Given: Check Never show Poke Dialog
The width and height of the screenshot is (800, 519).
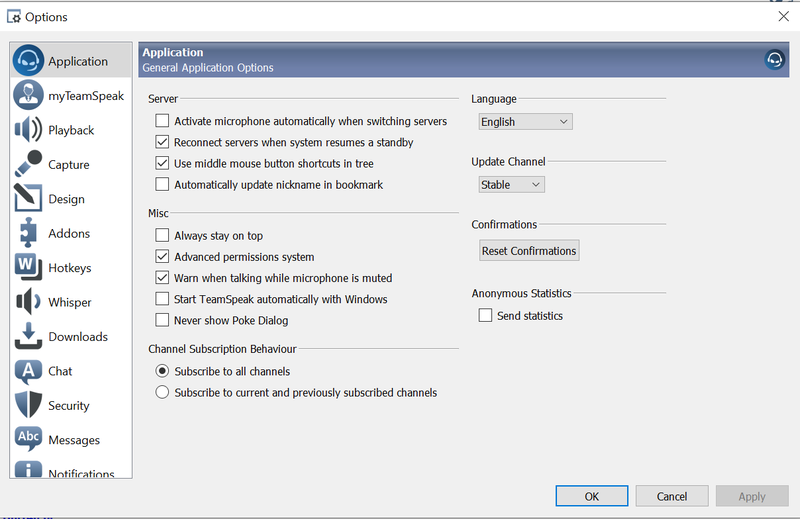Looking at the screenshot, I should coord(162,320).
